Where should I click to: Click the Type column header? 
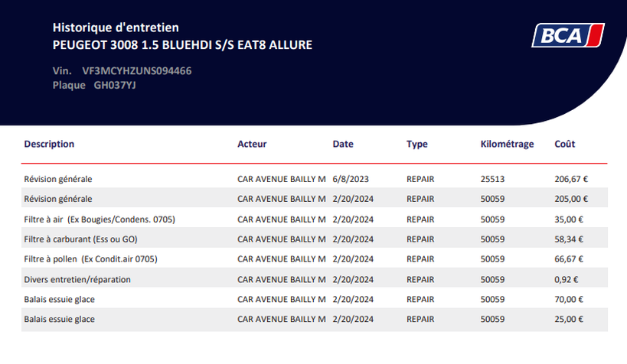coord(417,145)
